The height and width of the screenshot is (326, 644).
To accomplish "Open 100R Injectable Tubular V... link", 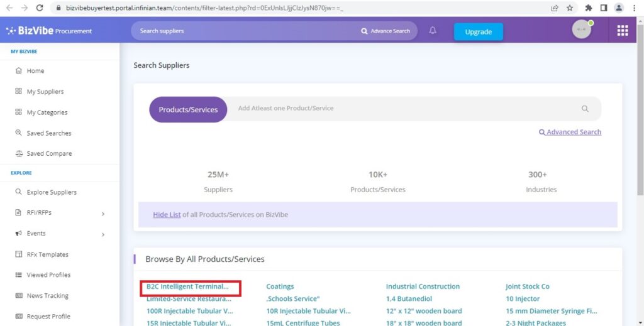I will pos(189,311).
